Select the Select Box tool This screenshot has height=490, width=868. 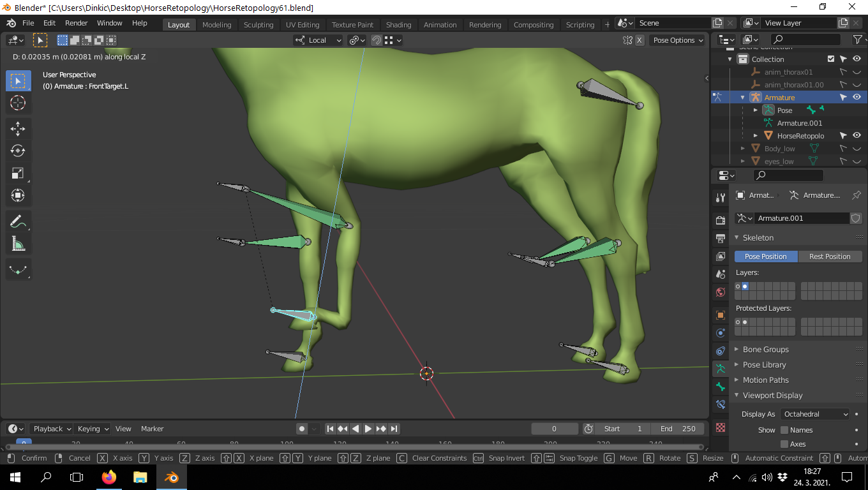[x=18, y=81]
